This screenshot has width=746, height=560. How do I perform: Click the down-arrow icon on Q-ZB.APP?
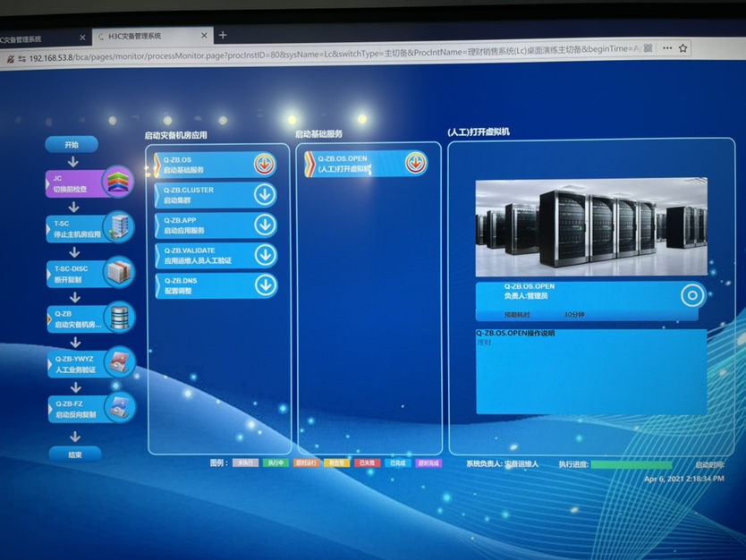(x=266, y=225)
